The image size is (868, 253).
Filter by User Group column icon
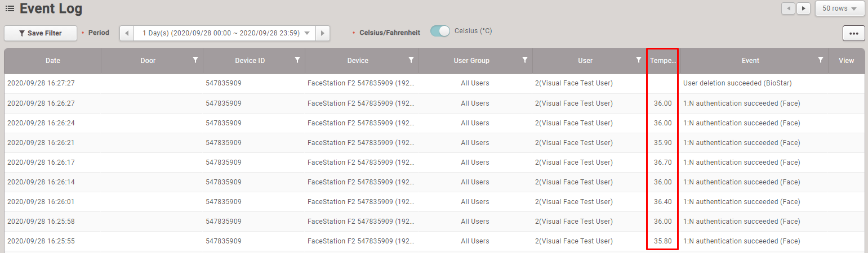point(524,60)
